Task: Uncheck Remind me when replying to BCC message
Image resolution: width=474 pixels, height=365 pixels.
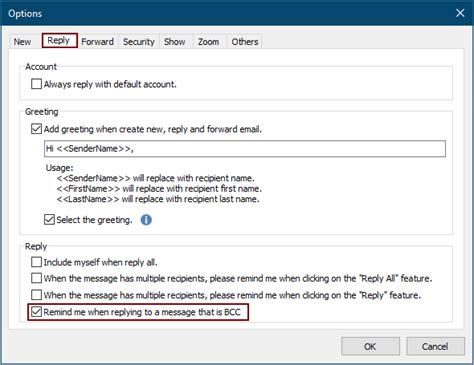Action: (x=36, y=312)
